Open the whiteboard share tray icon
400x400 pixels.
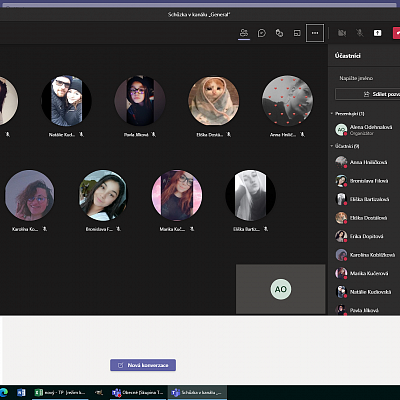click(x=297, y=33)
